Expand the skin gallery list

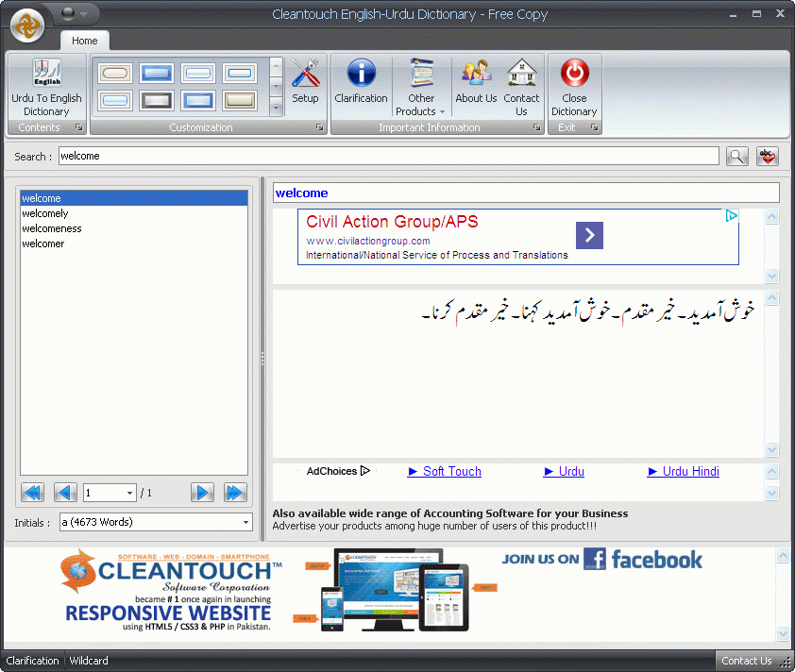tap(276, 108)
